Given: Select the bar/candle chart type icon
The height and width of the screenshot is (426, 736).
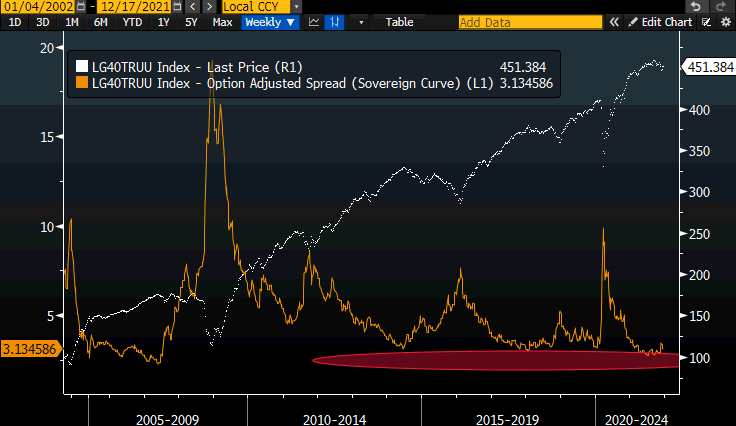Looking at the screenshot, I should click(335, 22).
